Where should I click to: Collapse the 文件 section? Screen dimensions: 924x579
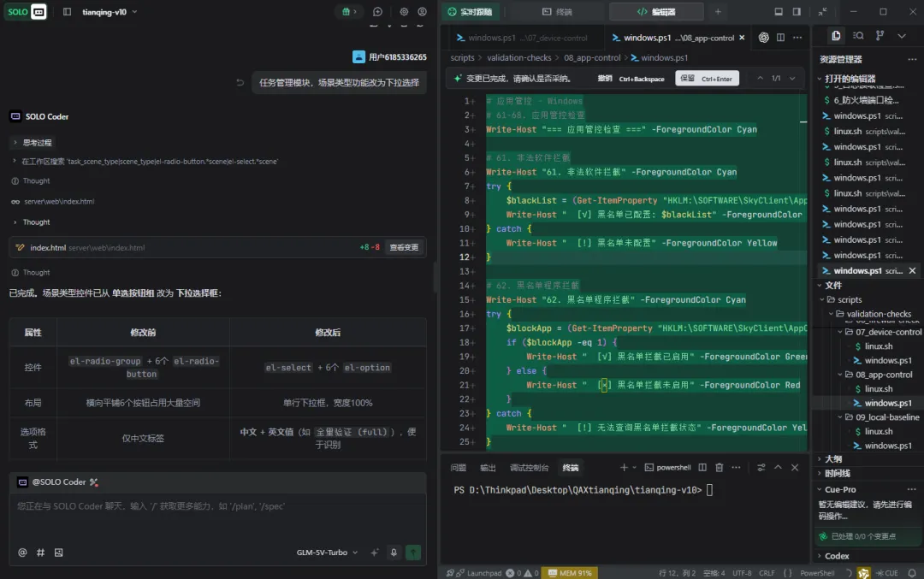click(x=831, y=285)
